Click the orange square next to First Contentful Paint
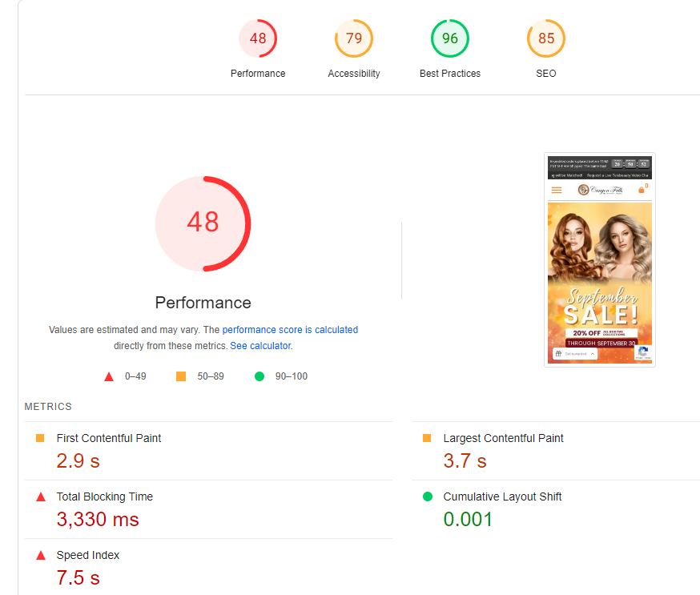Image resolution: width=700 pixels, height=595 pixels. [40, 438]
